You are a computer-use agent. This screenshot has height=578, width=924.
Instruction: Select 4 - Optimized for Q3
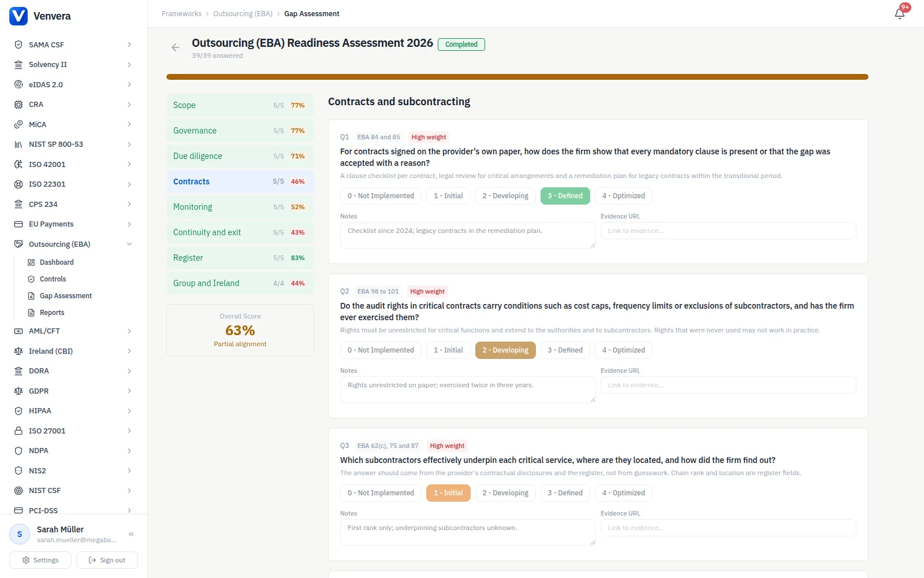click(624, 493)
